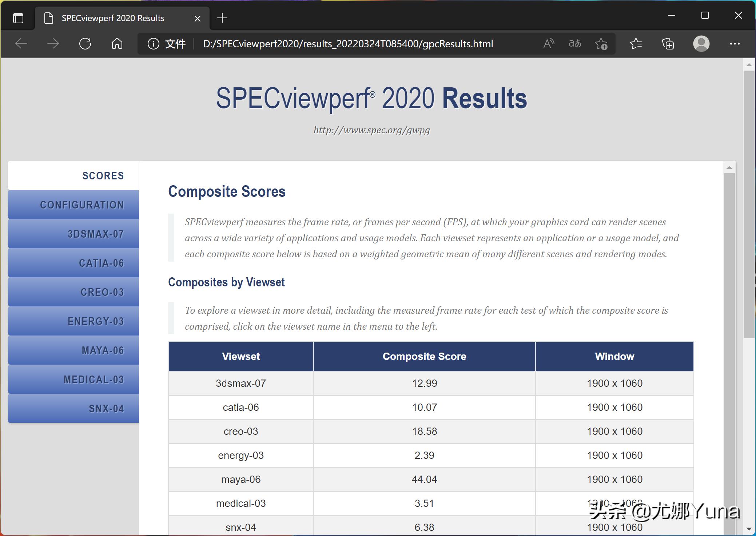The height and width of the screenshot is (536, 756).
Task: Click the address bar URL field
Action: point(347,44)
